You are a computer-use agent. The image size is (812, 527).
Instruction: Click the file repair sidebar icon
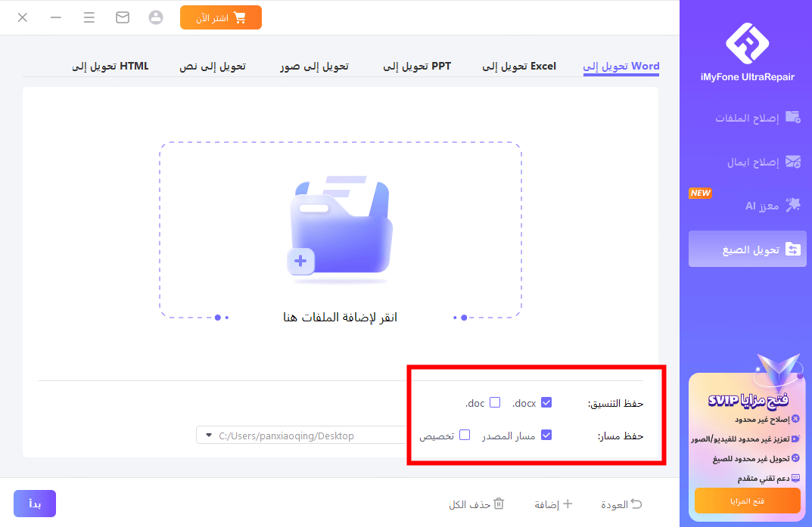793,117
